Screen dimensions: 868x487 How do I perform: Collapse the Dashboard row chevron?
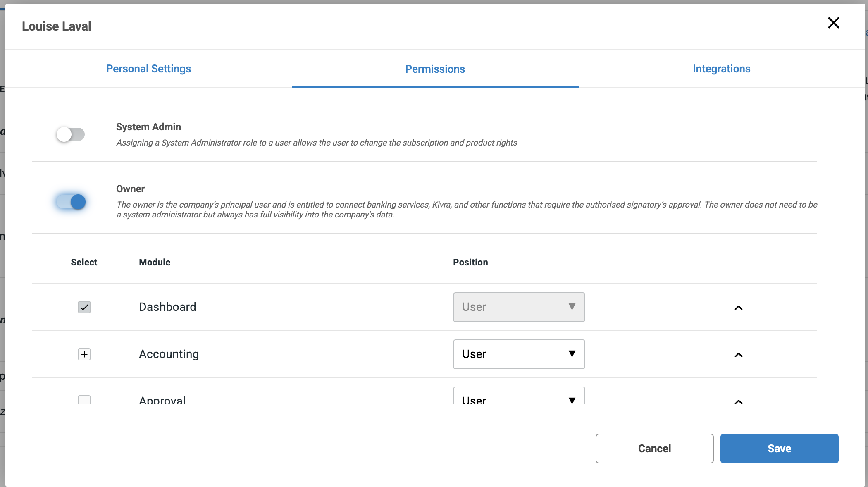coord(738,308)
